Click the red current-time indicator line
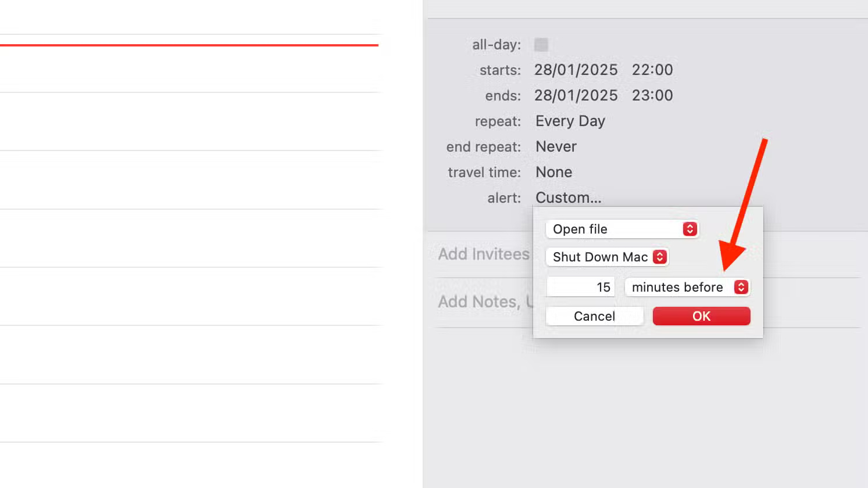 189,45
